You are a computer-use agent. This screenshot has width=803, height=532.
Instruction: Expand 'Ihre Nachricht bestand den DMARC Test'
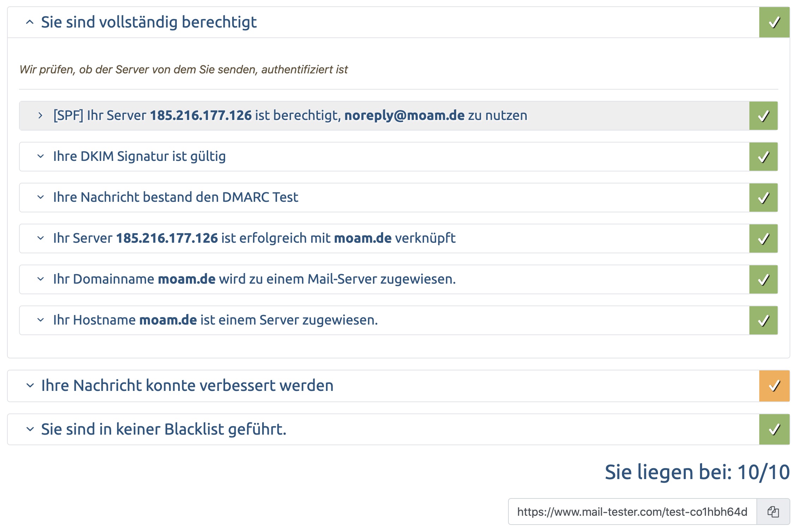point(41,197)
